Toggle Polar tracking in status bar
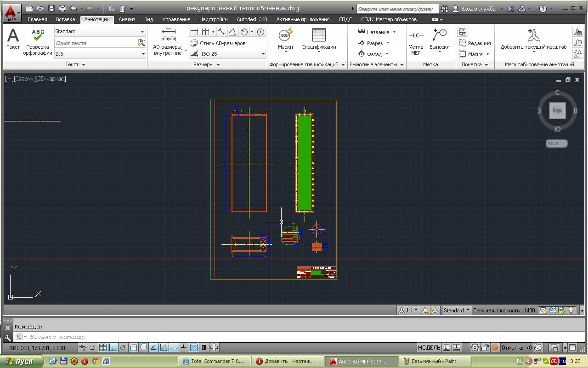Viewport: 588px width, 368px height. pos(123,347)
